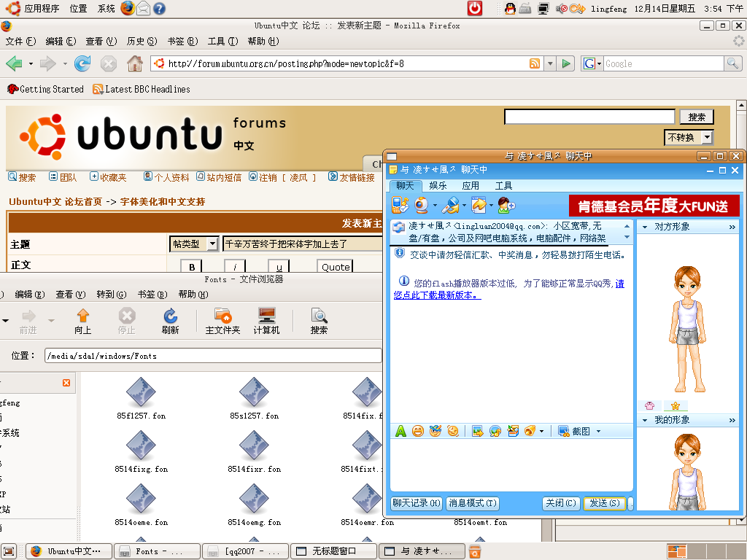Click the red power button in the panel

[474, 8]
